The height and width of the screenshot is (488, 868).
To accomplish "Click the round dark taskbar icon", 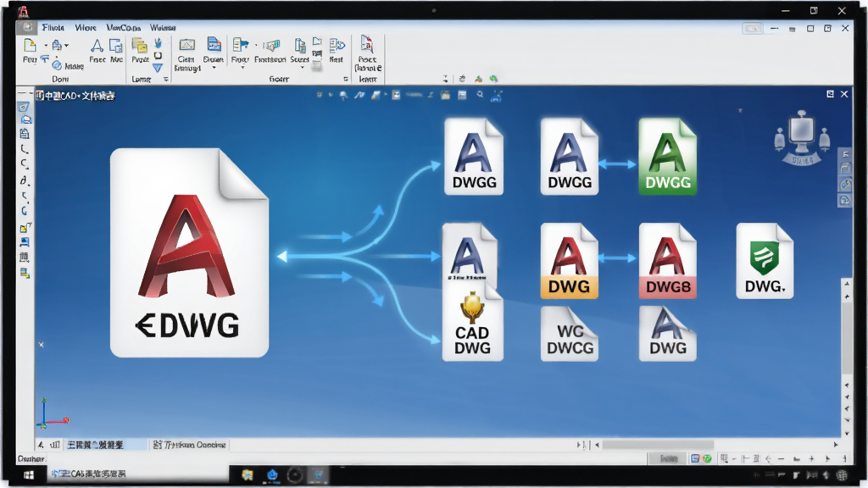I will [x=295, y=474].
